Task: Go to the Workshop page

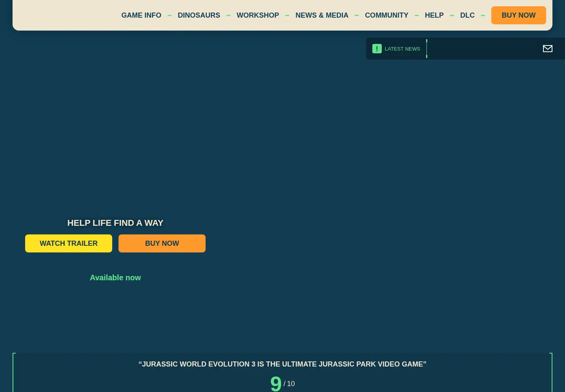Action: click(258, 15)
